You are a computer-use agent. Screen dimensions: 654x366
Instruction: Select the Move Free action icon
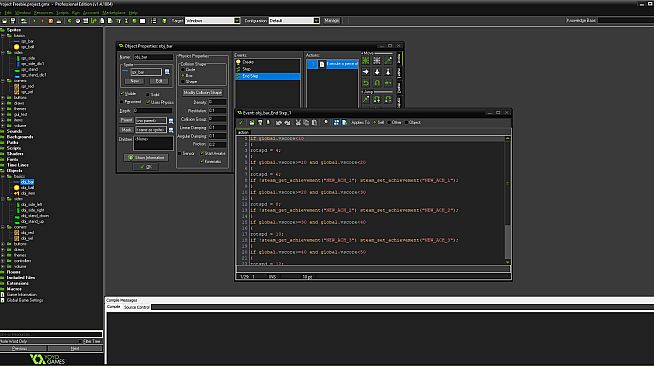377,60
